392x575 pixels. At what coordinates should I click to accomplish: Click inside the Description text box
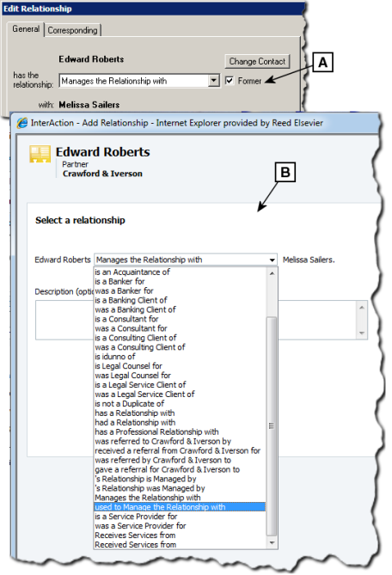[196, 320]
